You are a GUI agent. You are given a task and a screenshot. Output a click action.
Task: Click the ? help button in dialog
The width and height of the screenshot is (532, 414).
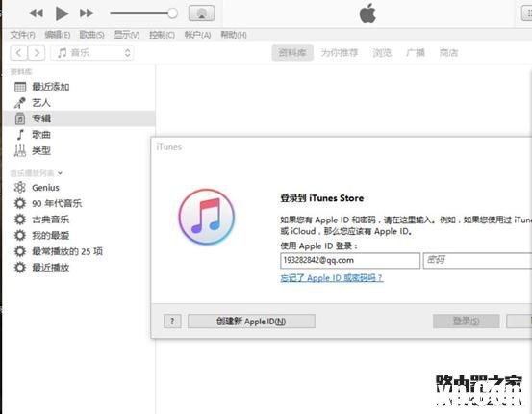coord(172,321)
